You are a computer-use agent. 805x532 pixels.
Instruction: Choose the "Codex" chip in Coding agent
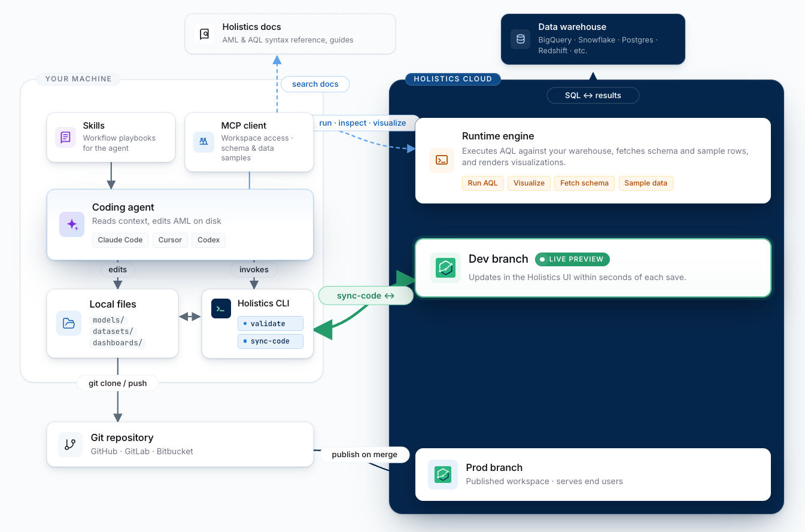coord(209,240)
